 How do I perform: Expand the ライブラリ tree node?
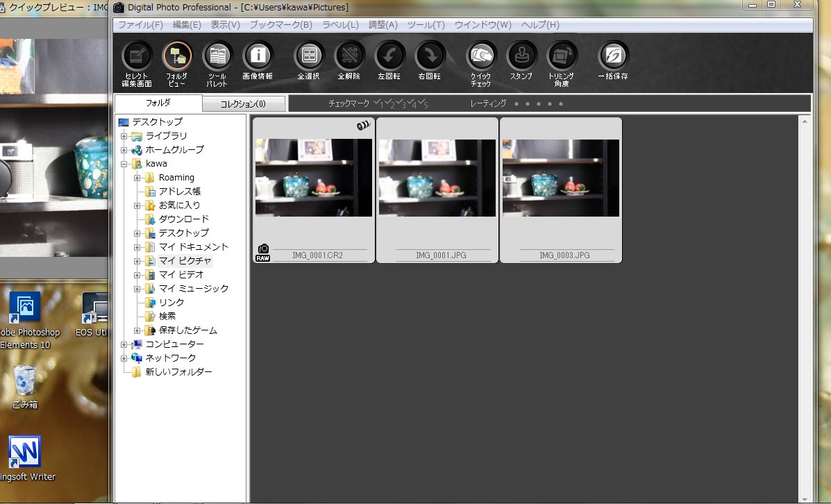click(124, 136)
